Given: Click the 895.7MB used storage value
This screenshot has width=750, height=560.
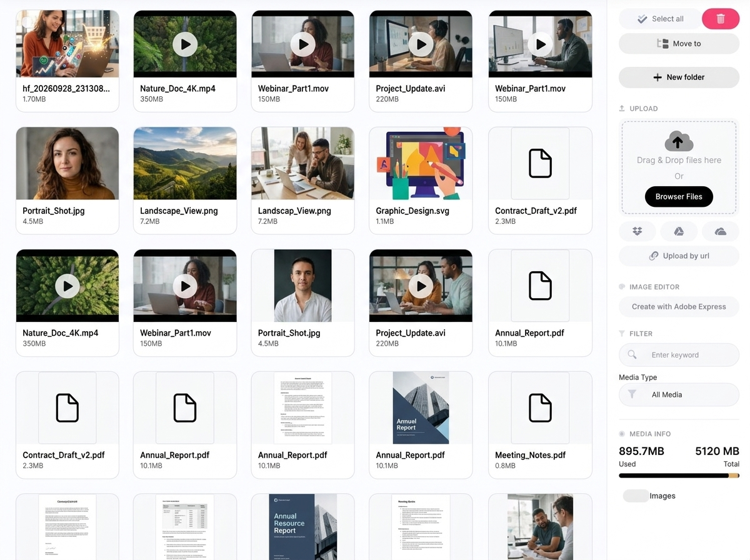Looking at the screenshot, I should pyautogui.click(x=641, y=451).
